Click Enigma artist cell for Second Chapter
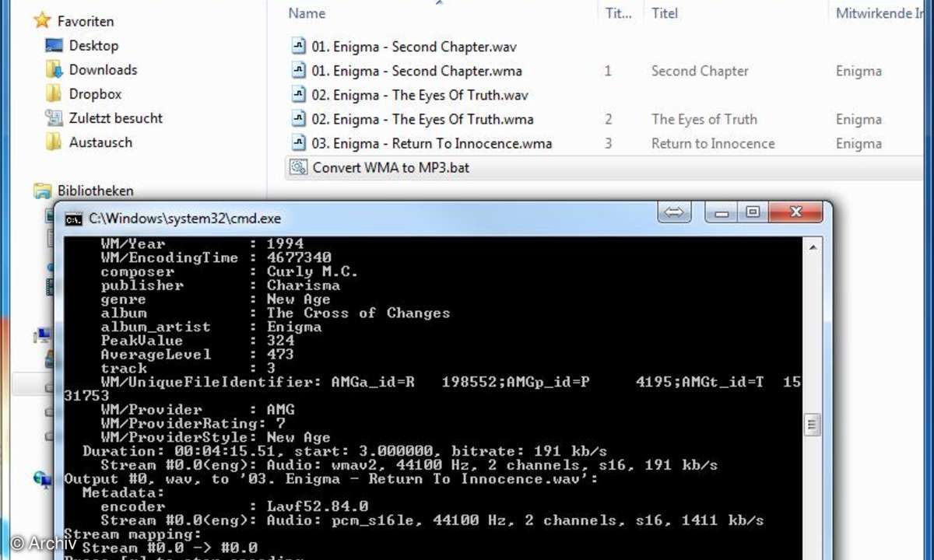Image resolution: width=934 pixels, height=560 pixels. click(859, 70)
